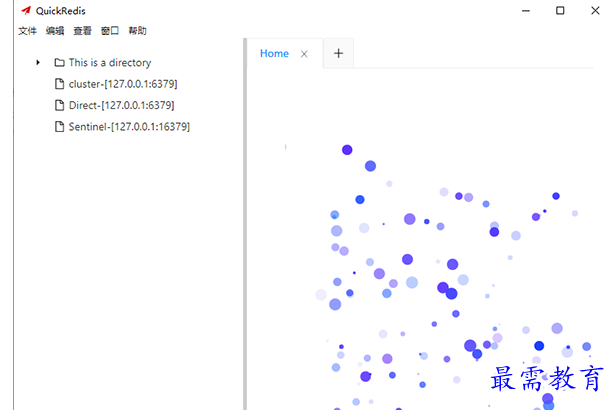612x410 pixels.
Task: Close the Home tab
Action: tap(304, 54)
